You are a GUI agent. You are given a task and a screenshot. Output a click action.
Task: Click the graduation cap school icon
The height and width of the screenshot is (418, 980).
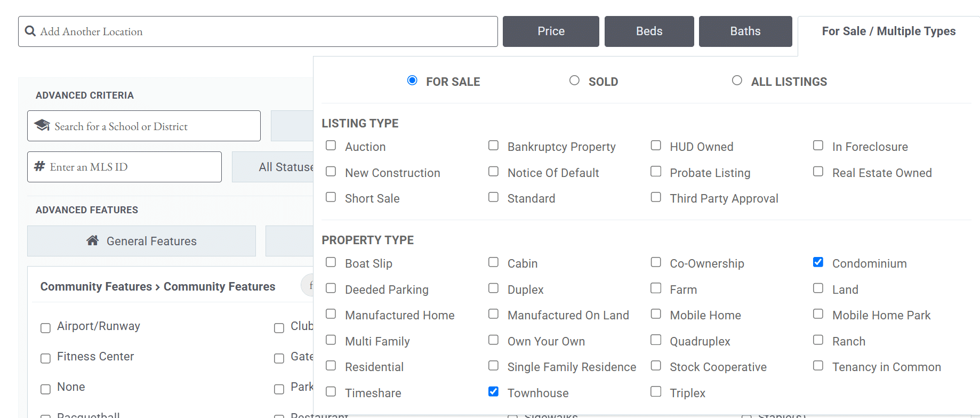tap(42, 125)
